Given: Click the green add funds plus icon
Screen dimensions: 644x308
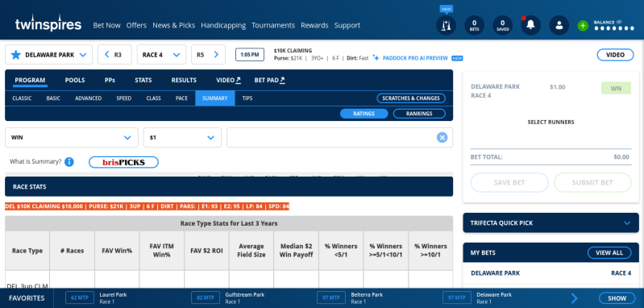Looking at the screenshot, I should [583, 26].
